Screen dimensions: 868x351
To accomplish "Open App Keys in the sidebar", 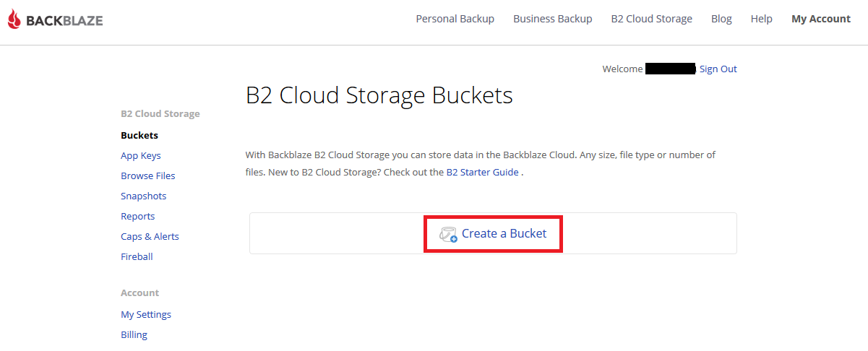I will 140,155.
